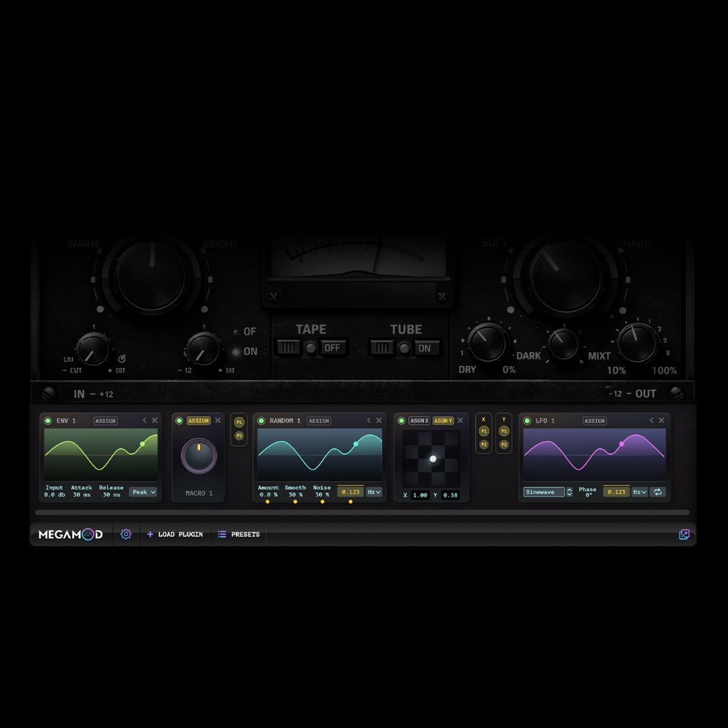Click the ENV 1 Assign button
The image size is (728, 728).
pyautogui.click(x=105, y=421)
